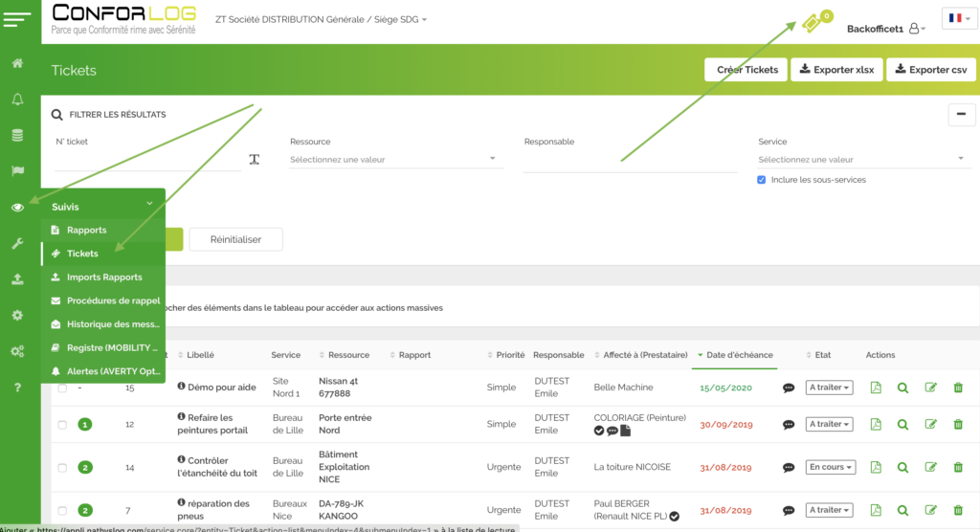This screenshot has height=532, width=980.
Task: Edit the Refaire les peintures portail ticket
Action: coord(930,424)
